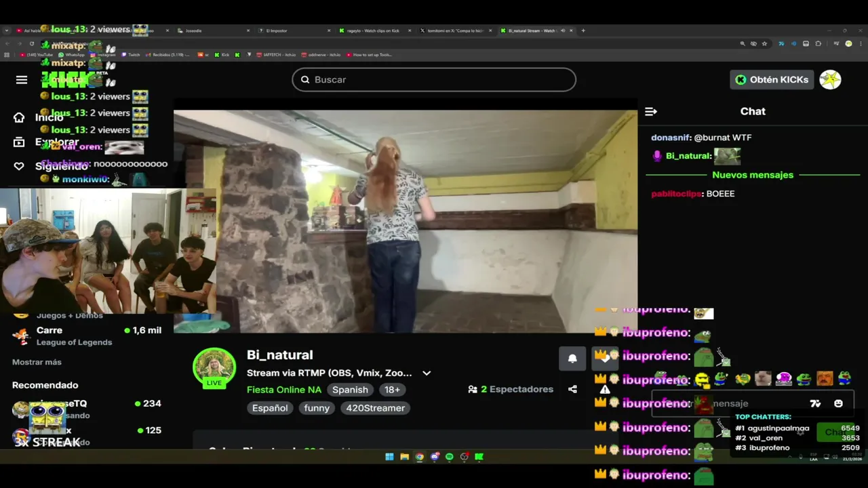Viewport: 868px width, 488px height.
Task: Click the Twitch bookmark
Action: [132, 55]
